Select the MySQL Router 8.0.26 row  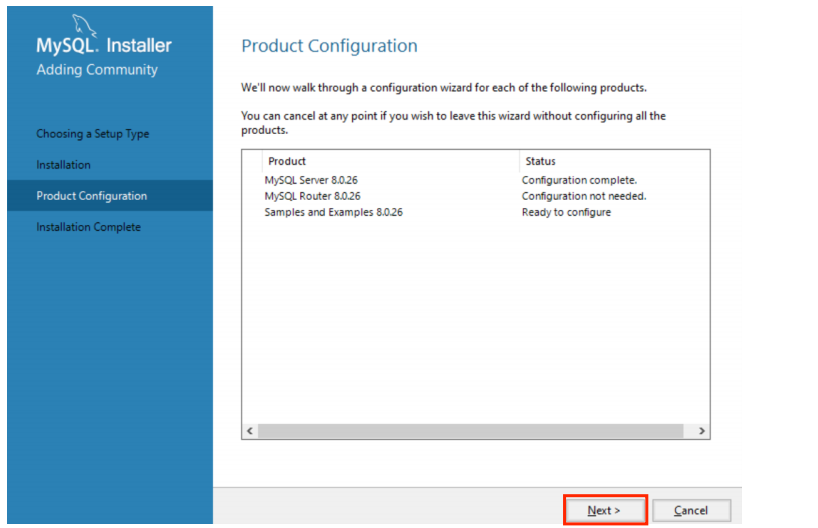(475, 196)
